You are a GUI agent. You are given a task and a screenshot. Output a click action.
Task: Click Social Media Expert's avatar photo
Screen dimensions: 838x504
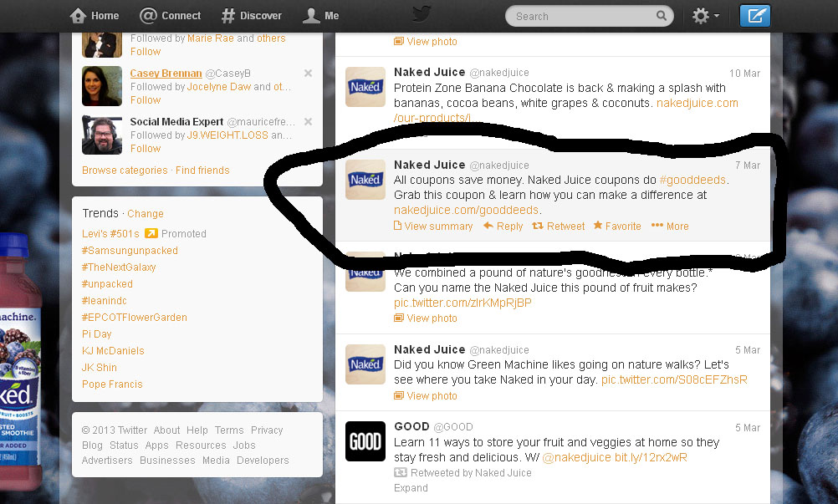102,135
